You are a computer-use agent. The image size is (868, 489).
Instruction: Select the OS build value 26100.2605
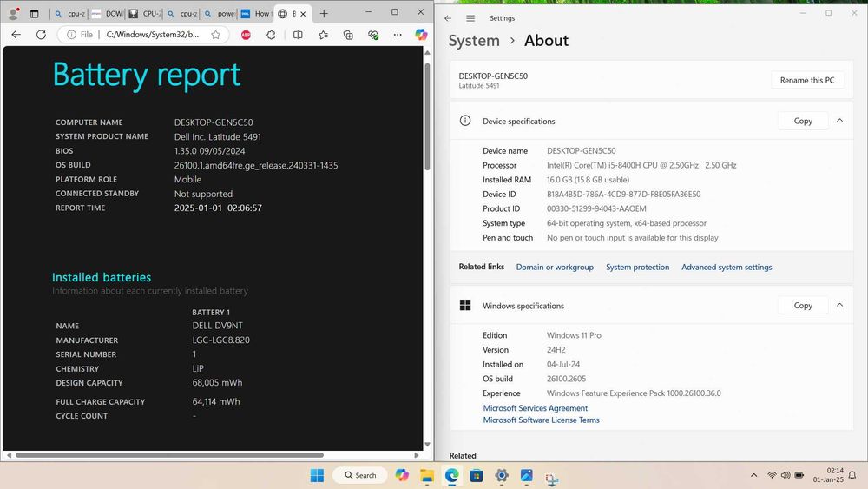tap(566, 379)
